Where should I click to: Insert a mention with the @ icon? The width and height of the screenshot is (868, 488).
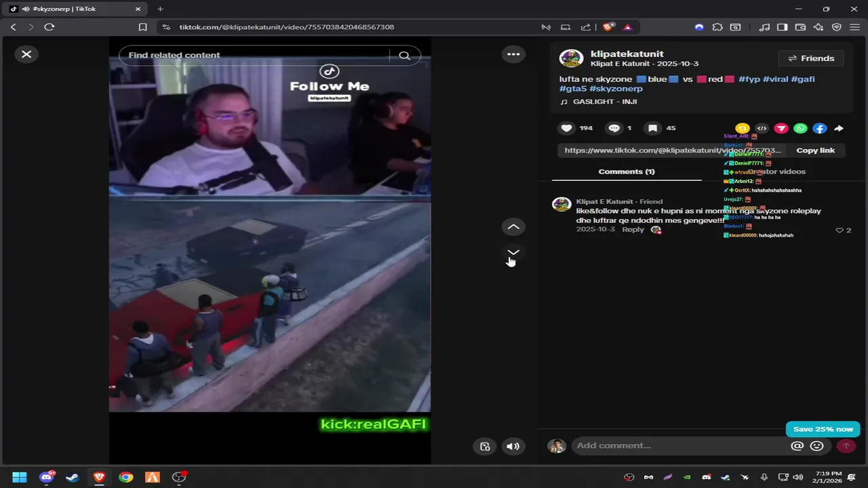click(797, 445)
